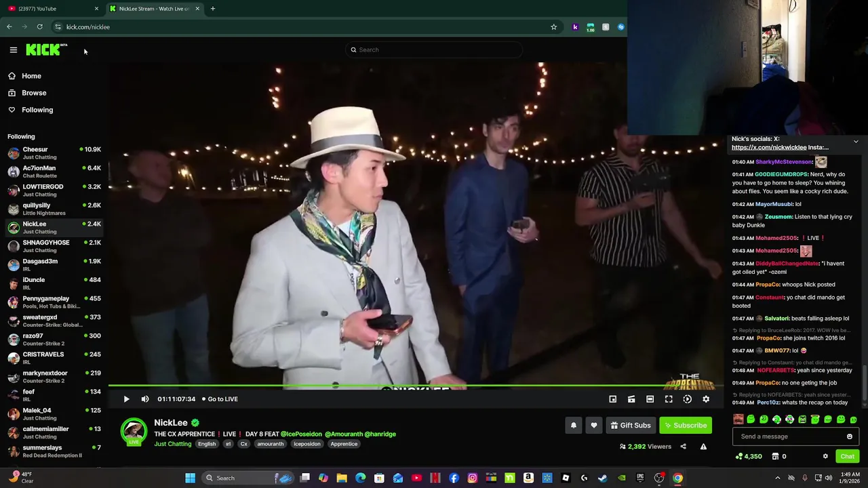The width and height of the screenshot is (868, 488).
Task: Open quillysilly channel
Action: pos(53,209)
